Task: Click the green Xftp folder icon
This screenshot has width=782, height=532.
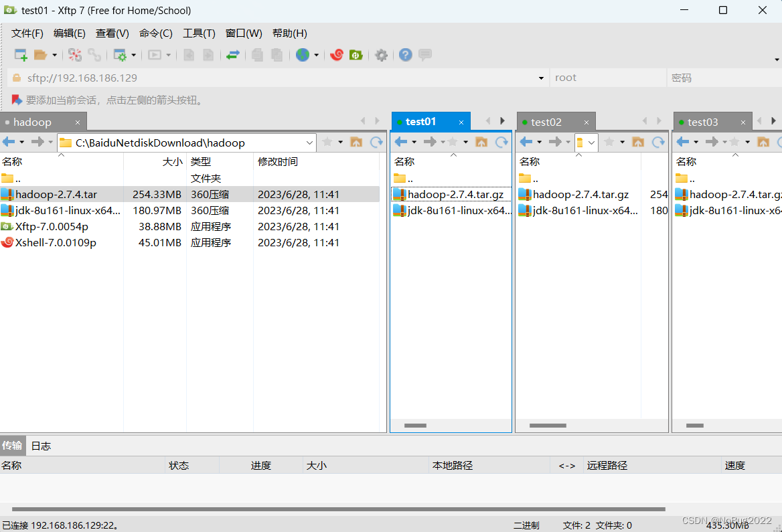Action: (x=356, y=55)
